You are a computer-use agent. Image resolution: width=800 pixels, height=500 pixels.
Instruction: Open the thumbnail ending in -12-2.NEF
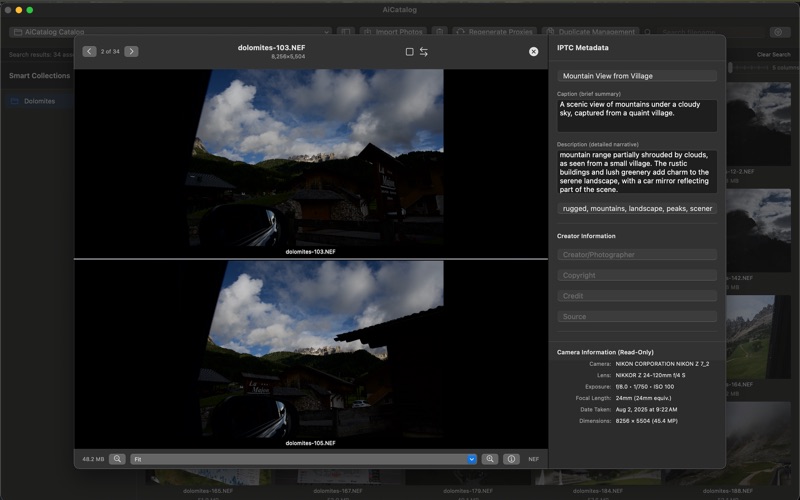759,124
